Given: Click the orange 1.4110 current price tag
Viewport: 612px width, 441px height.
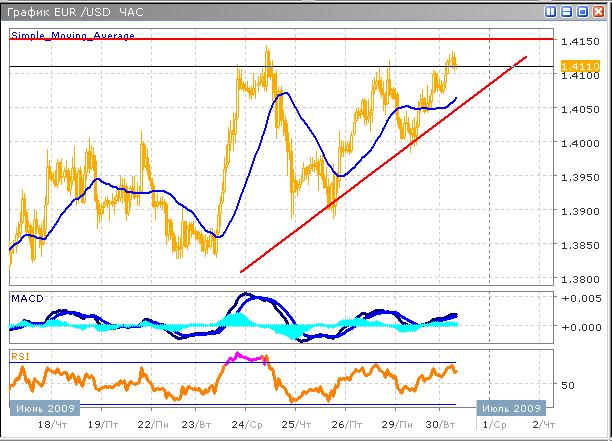Looking at the screenshot, I should click(x=580, y=66).
